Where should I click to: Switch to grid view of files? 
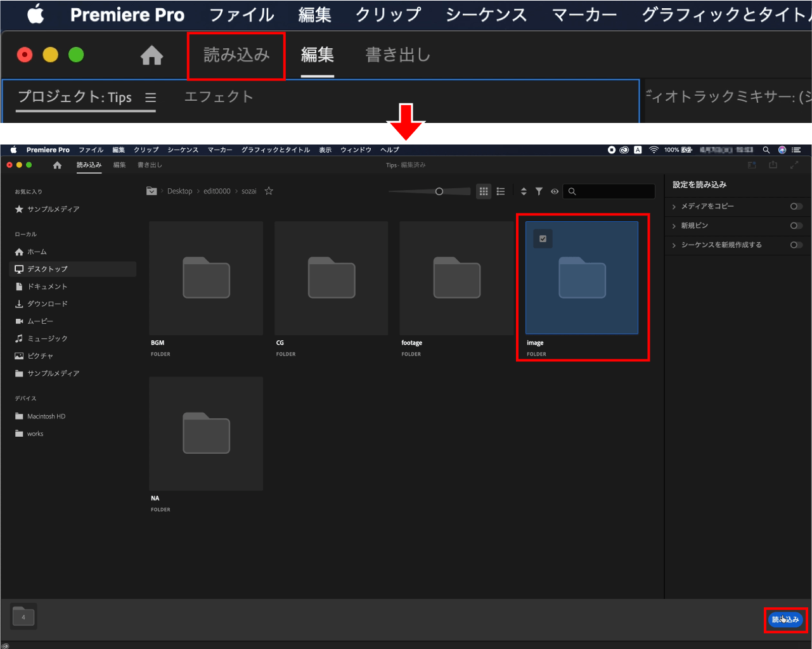(484, 191)
